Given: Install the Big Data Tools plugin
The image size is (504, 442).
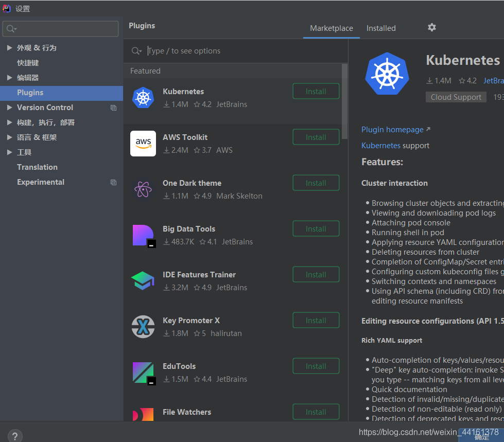Looking at the screenshot, I should pyautogui.click(x=316, y=228).
